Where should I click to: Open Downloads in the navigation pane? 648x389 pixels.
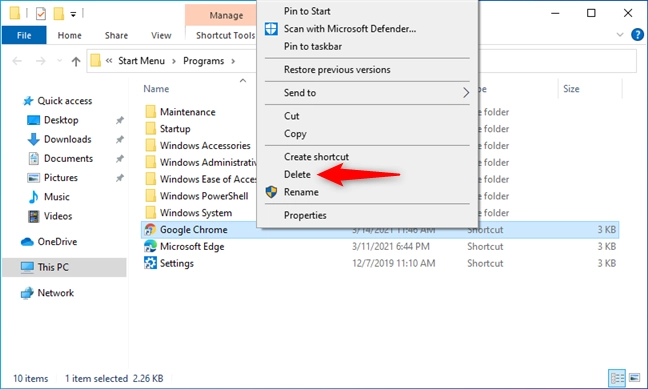[x=67, y=139]
